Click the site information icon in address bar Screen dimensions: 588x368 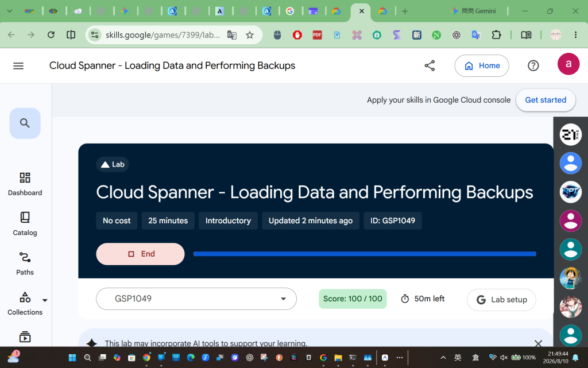(95, 35)
